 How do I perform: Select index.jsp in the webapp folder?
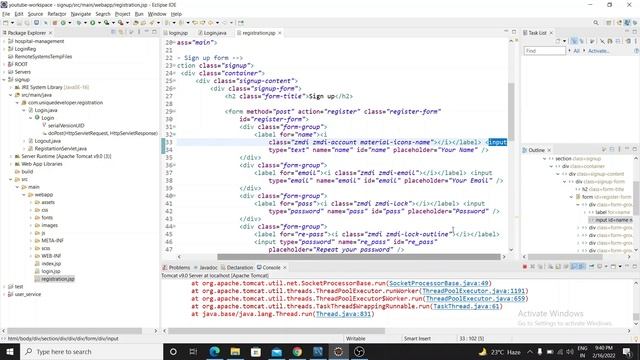tap(51, 264)
